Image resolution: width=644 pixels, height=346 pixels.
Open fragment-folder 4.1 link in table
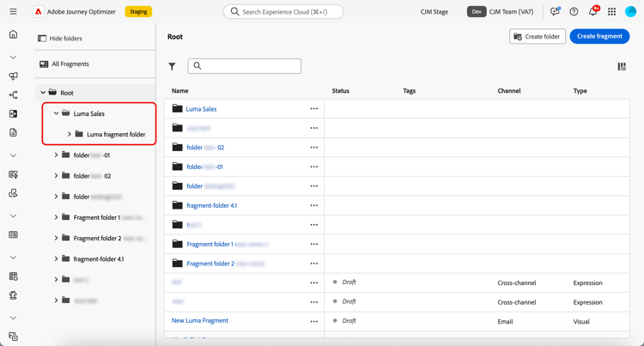click(x=211, y=205)
